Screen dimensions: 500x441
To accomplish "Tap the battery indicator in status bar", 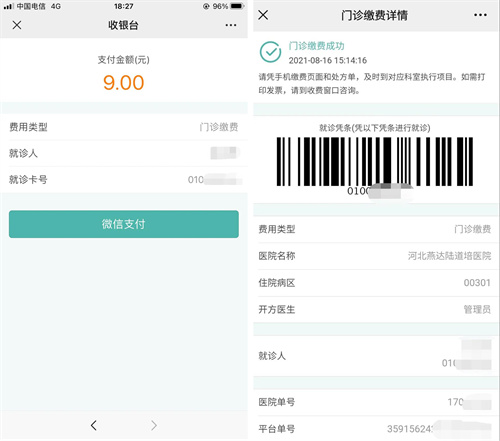I will pyautogui.click(x=237, y=6).
